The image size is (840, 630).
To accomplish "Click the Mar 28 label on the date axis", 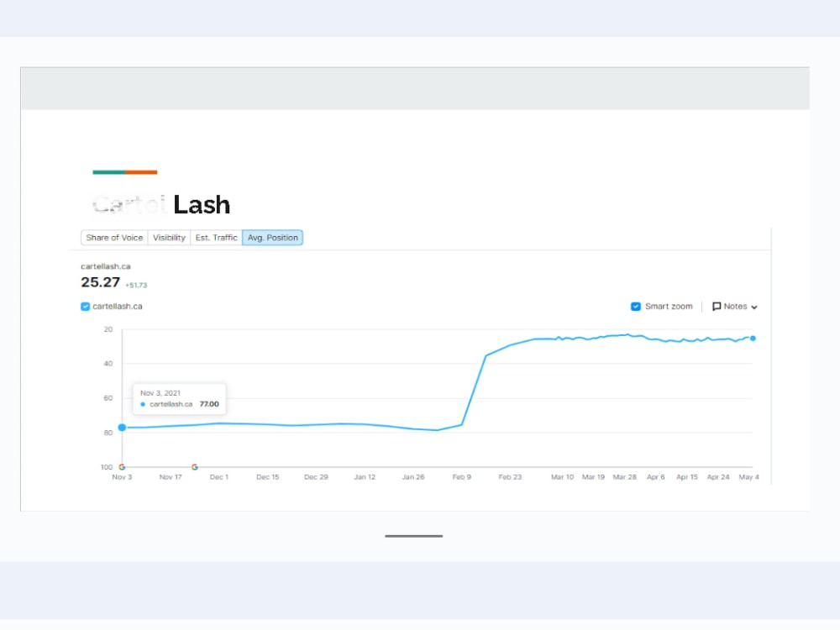I will point(625,477).
